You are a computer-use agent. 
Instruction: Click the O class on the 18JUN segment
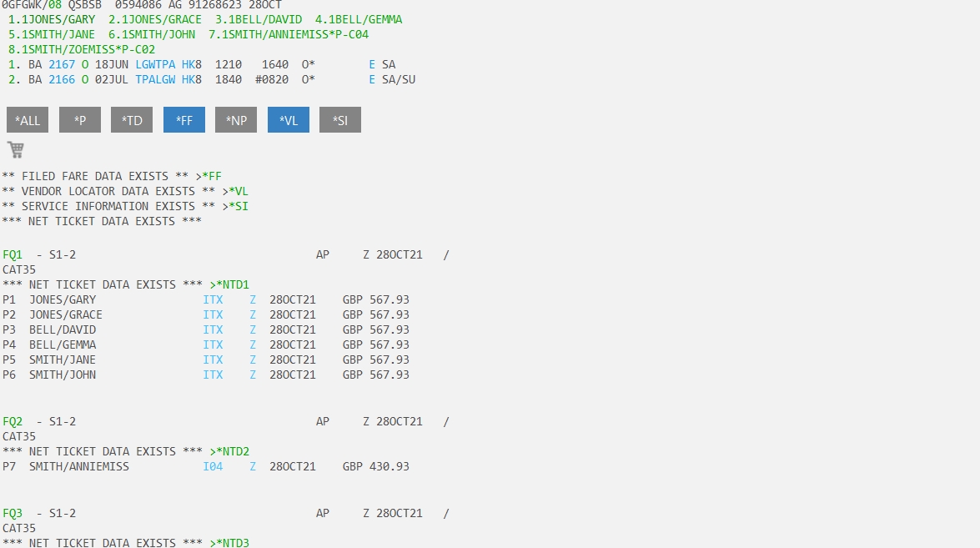(85, 64)
